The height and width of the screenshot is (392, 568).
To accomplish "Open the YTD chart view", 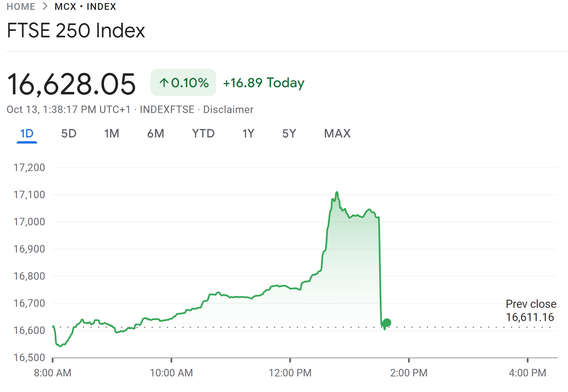I will (x=203, y=133).
